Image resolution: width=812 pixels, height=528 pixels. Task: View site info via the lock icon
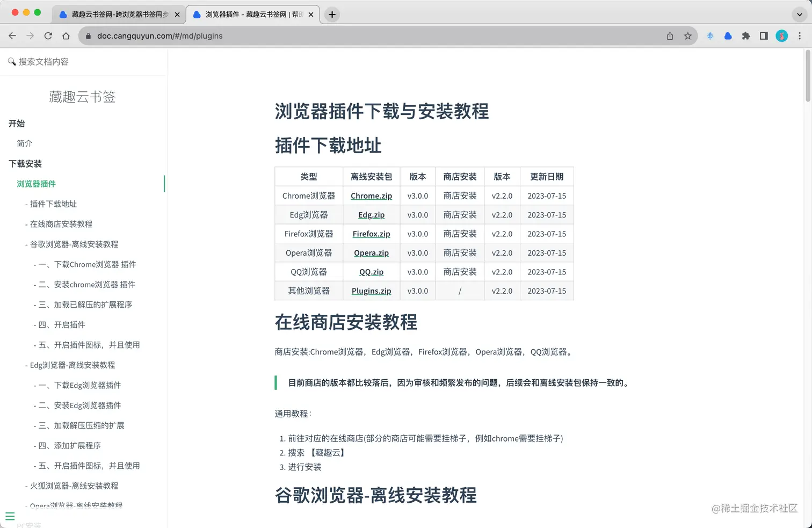click(87, 36)
